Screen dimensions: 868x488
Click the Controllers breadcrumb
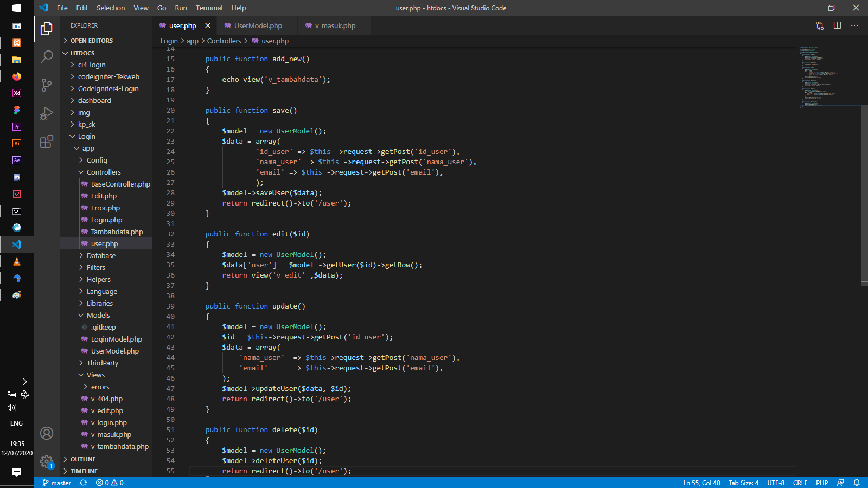[x=224, y=41]
